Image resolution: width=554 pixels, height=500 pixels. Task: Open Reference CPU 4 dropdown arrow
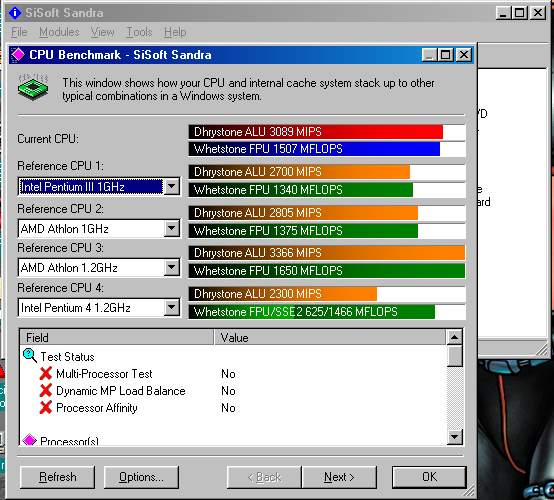pos(172,308)
